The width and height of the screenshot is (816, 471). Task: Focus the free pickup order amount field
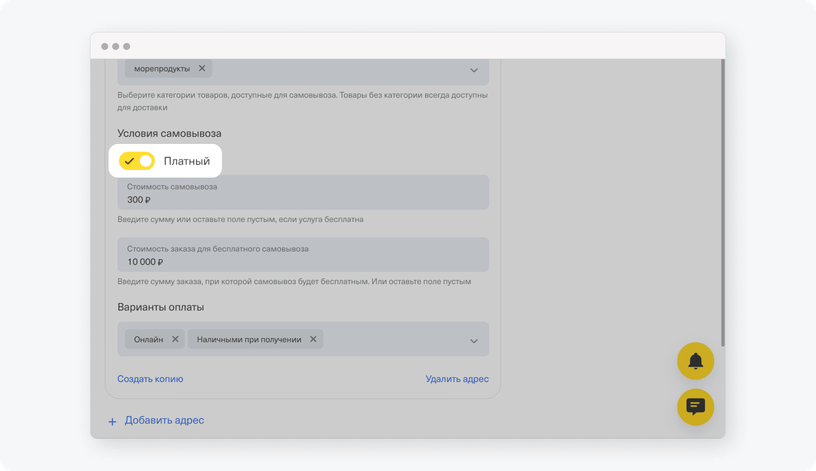click(x=303, y=254)
